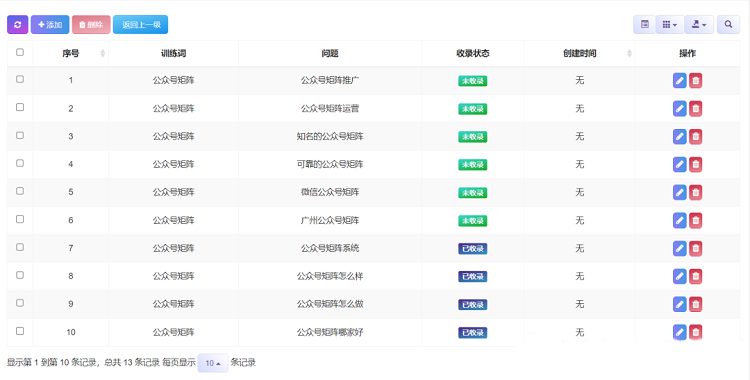Check the box for row 6

tap(20, 219)
